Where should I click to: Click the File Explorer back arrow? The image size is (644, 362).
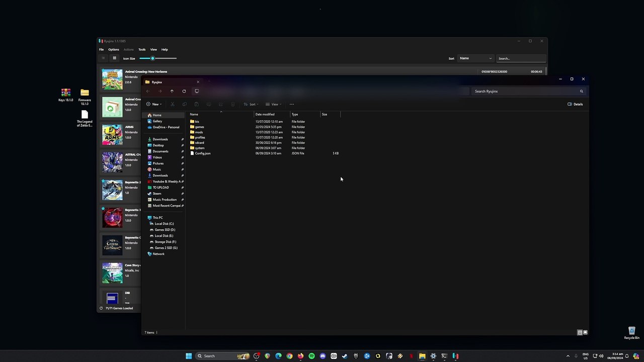[x=147, y=91]
